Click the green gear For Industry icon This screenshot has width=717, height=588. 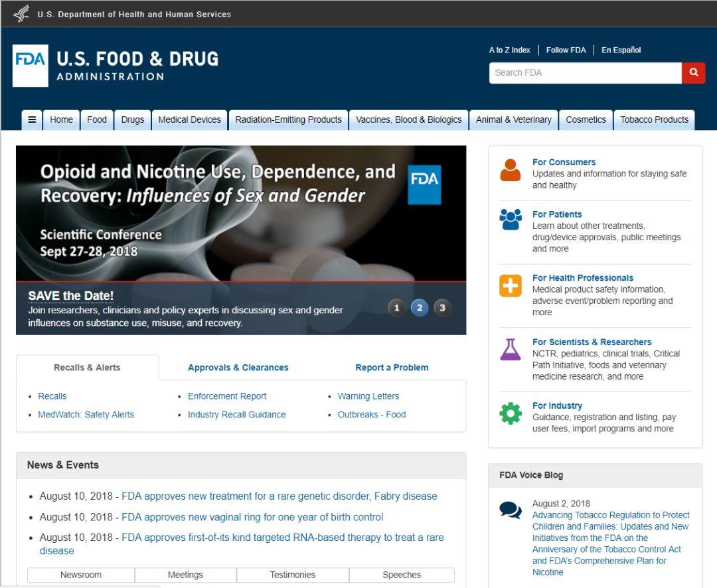point(511,413)
